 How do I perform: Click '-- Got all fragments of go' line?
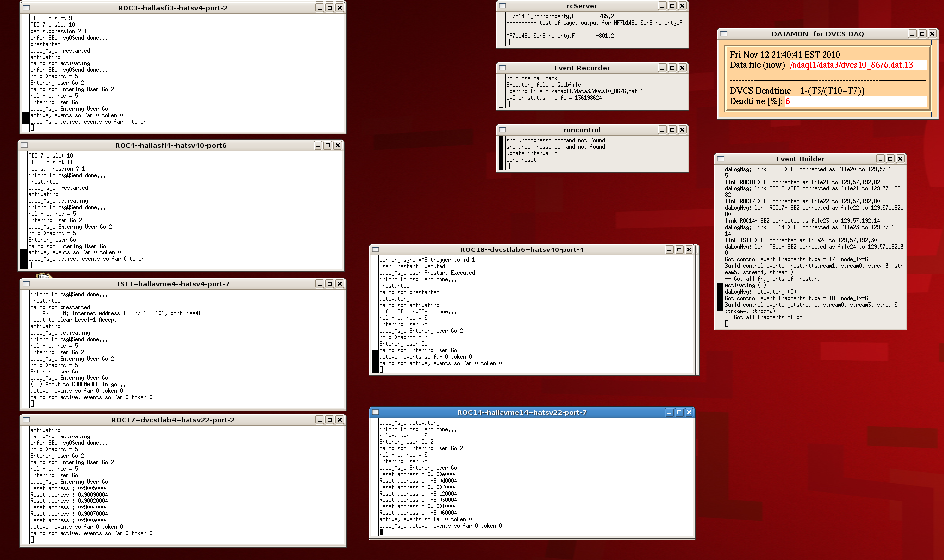coord(763,317)
